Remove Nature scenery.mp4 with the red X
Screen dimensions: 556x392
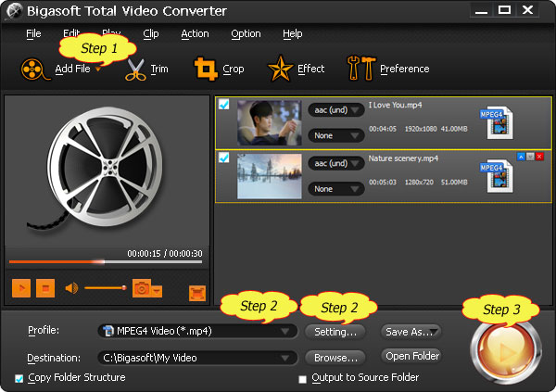click(539, 157)
